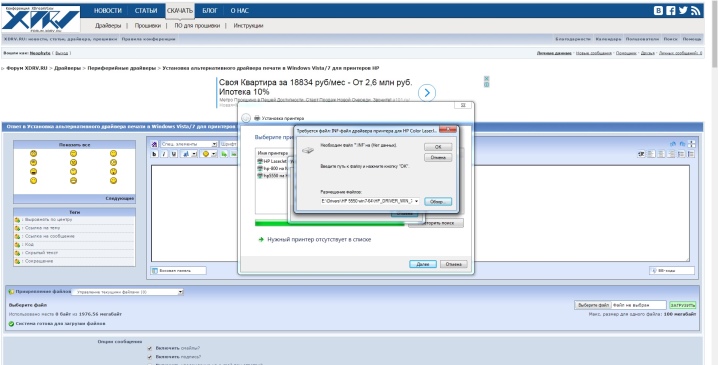Open the Помощь forum link
Image resolution: width=718 pixels, height=365 pixels.
pyautogui.click(x=692, y=39)
